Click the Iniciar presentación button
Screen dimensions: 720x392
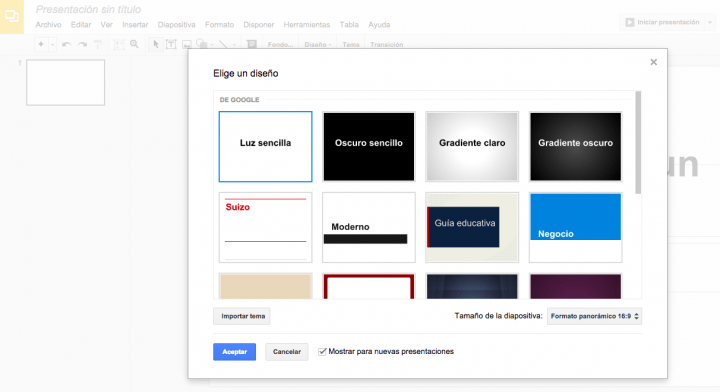pos(662,22)
